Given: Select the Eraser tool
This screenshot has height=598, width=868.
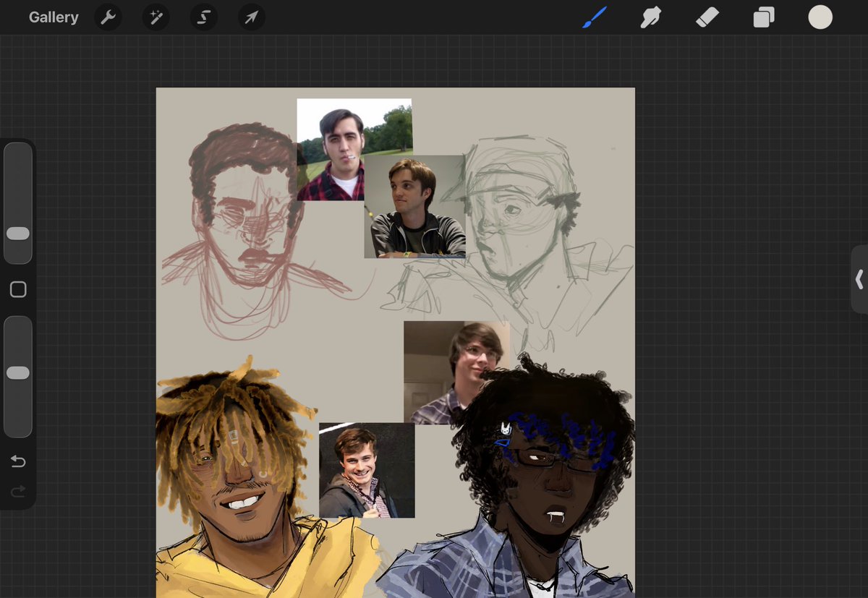Looking at the screenshot, I should pyautogui.click(x=707, y=17).
